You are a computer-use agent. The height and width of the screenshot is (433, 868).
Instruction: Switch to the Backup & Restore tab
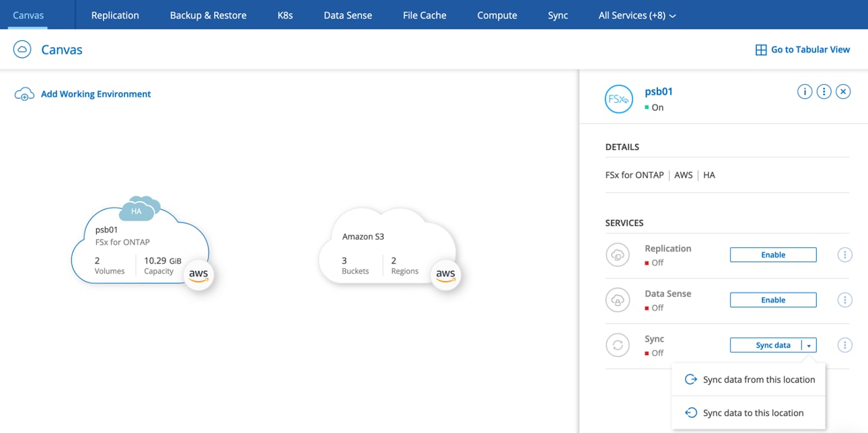coord(208,15)
